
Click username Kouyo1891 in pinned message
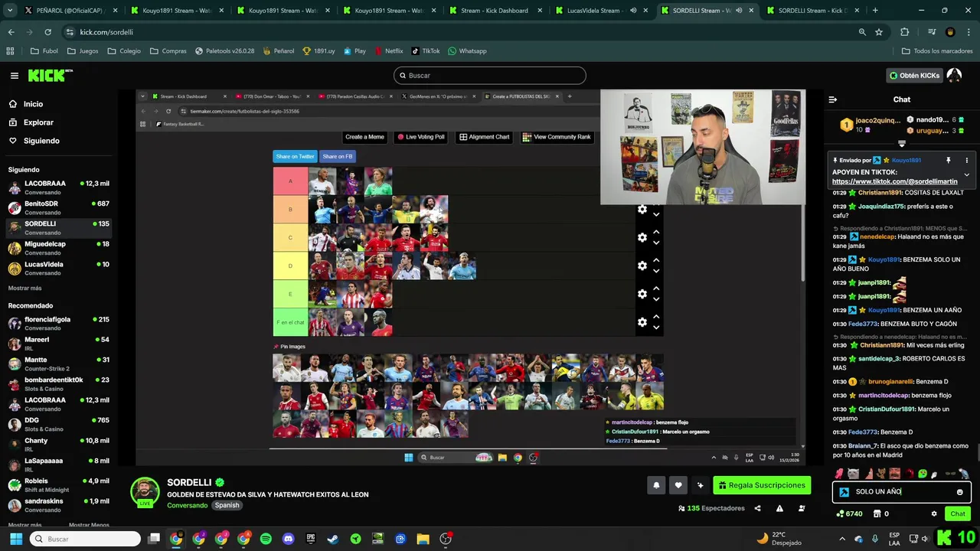[x=906, y=161]
